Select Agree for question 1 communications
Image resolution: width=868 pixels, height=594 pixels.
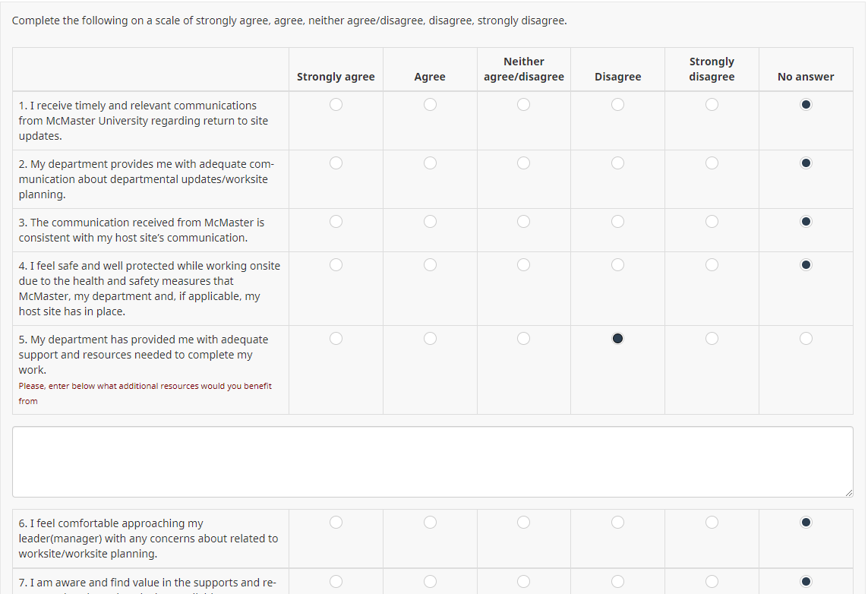430,105
